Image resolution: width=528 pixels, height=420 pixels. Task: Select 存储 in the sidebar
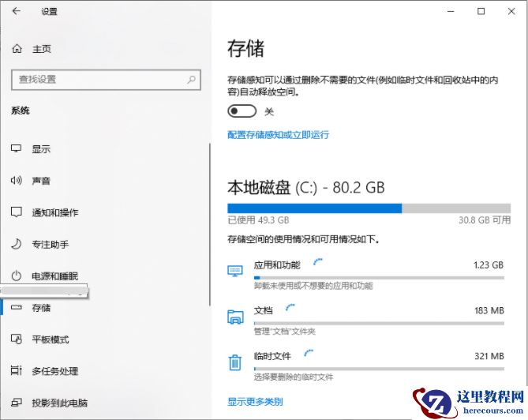click(x=41, y=308)
